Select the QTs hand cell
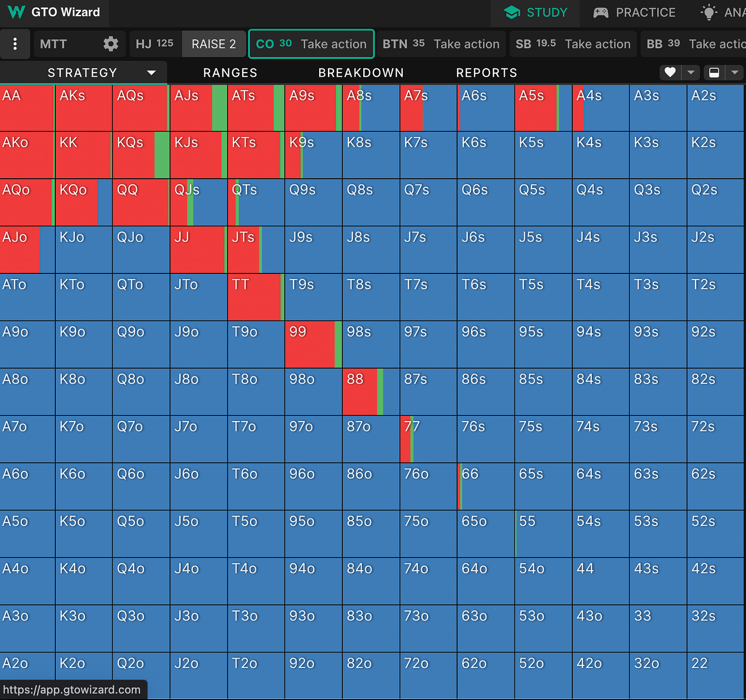 (x=256, y=202)
